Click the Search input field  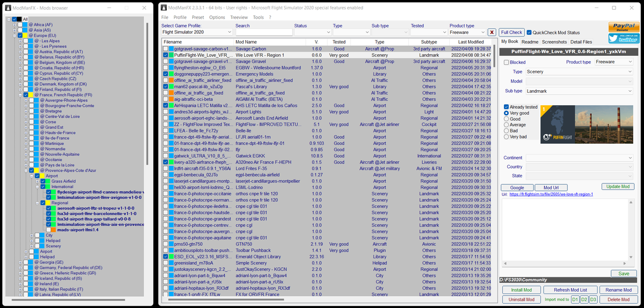[x=264, y=32]
